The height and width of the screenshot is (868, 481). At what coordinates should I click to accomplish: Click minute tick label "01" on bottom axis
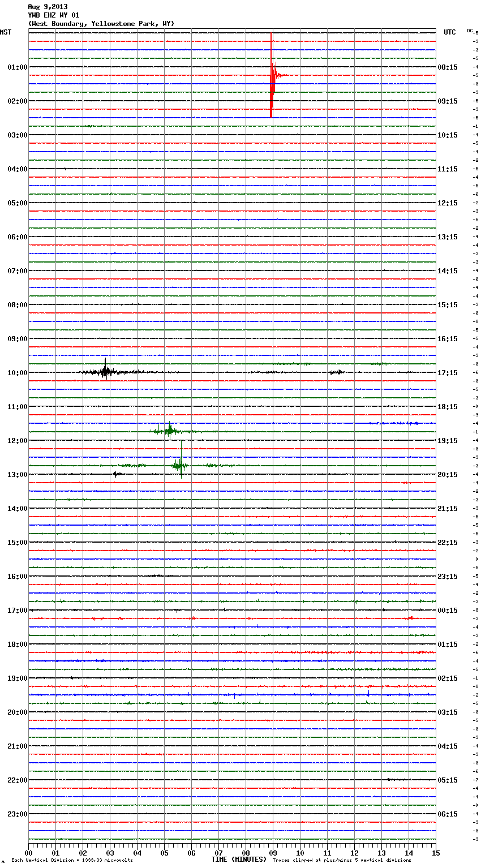coord(55,853)
